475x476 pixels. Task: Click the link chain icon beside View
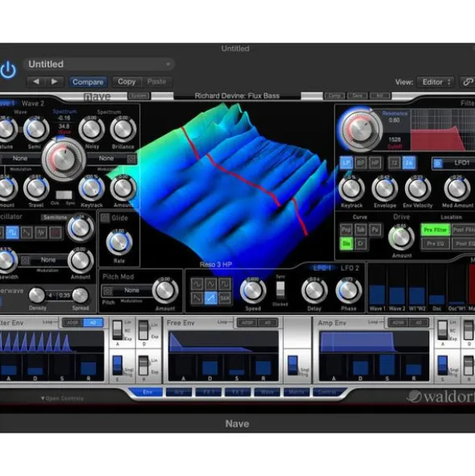click(468, 82)
